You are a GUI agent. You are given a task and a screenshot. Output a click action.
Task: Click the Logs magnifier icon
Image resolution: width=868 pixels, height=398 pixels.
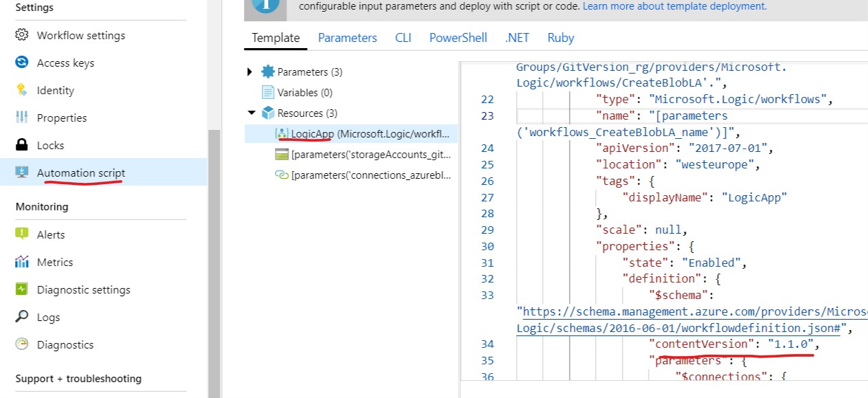click(22, 317)
